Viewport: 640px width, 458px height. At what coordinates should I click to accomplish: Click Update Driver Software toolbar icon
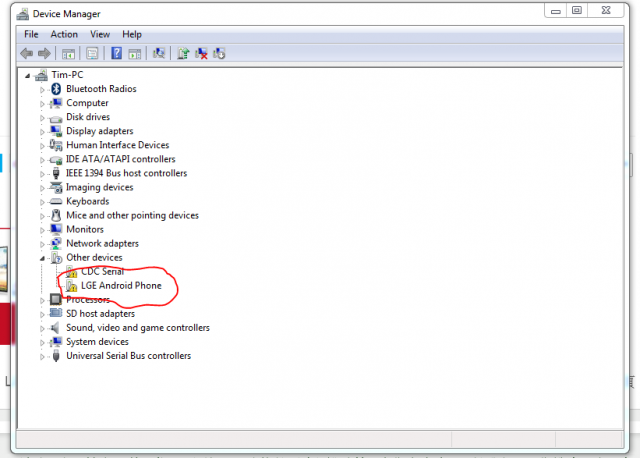pos(183,53)
